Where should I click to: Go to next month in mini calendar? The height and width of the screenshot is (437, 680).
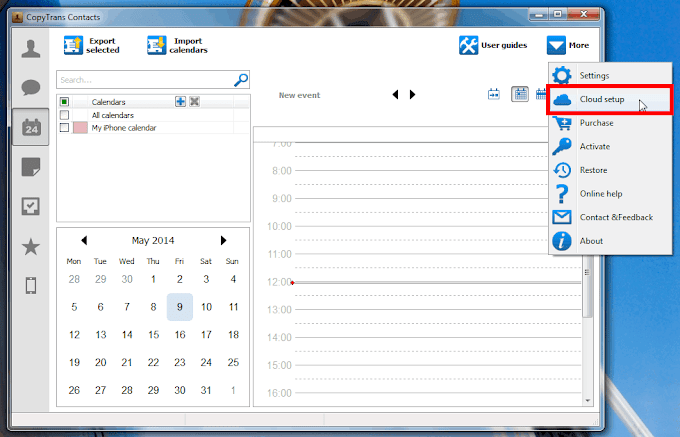point(223,240)
